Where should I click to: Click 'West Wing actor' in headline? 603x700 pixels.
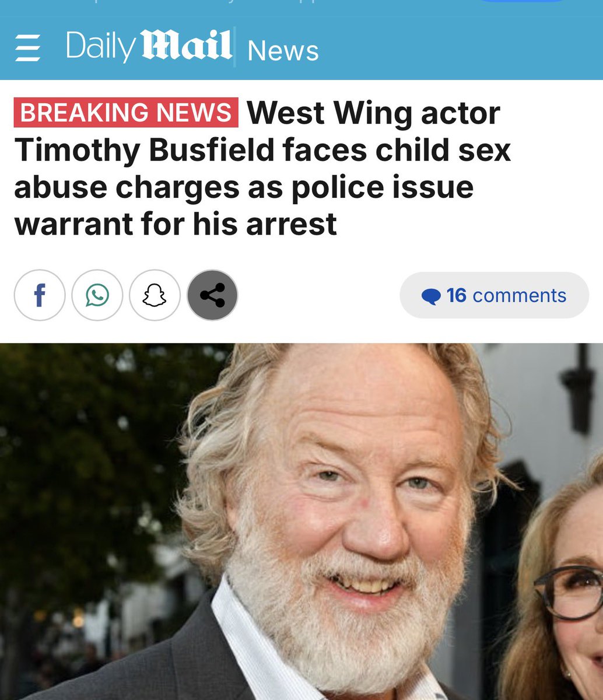click(x=373, y=112)
